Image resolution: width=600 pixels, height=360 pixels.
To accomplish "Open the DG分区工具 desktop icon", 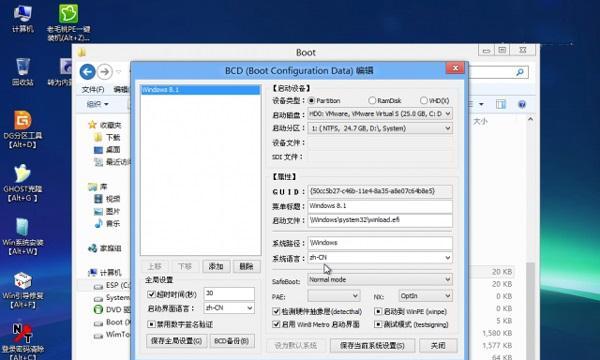I will coord(23,129).
